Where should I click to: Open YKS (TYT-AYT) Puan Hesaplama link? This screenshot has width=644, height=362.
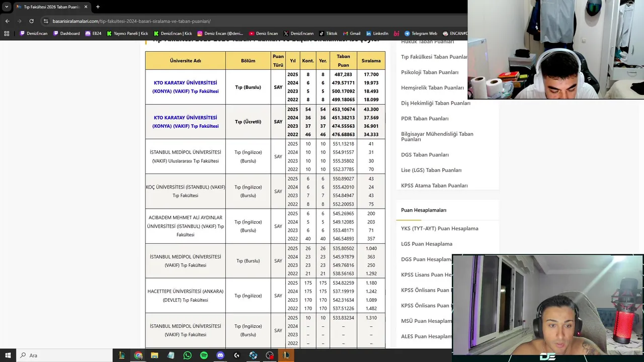pyautogui.click(x=440, y=228)
